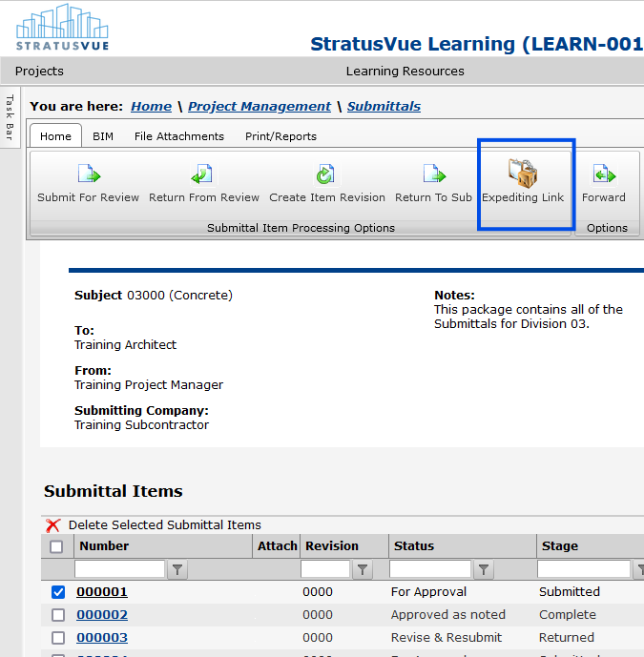Click the 'Training Architect' recipient text
The width and height of the screenshot is (644, 657).
point(125,345)
